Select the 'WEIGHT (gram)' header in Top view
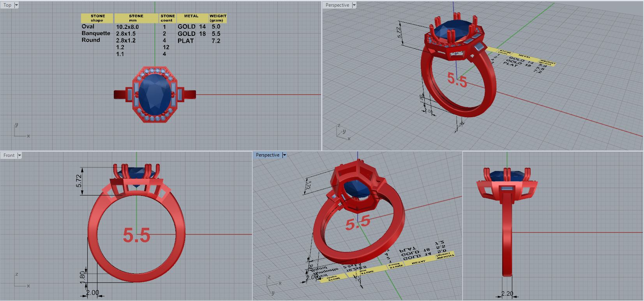The height and width of the screenshot is (301, 644). pos(217,18)
